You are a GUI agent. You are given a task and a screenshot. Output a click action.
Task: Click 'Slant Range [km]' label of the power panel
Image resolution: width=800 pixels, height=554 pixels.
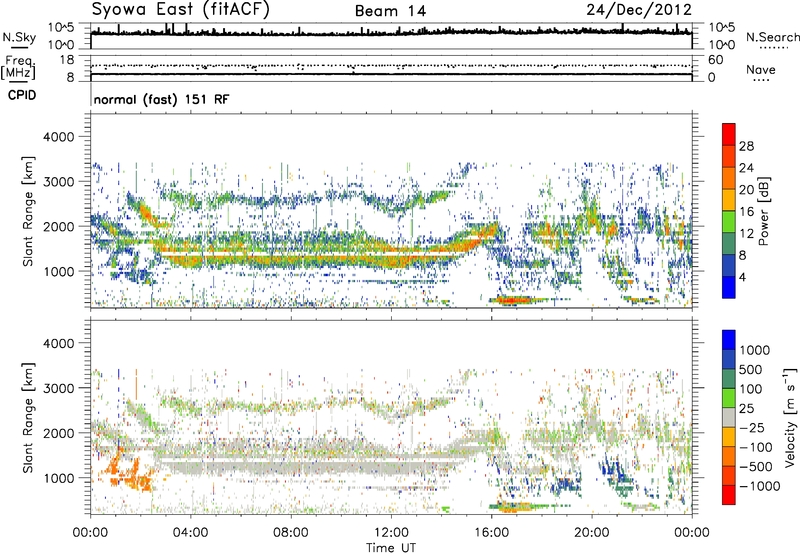(x=28, y=211)
